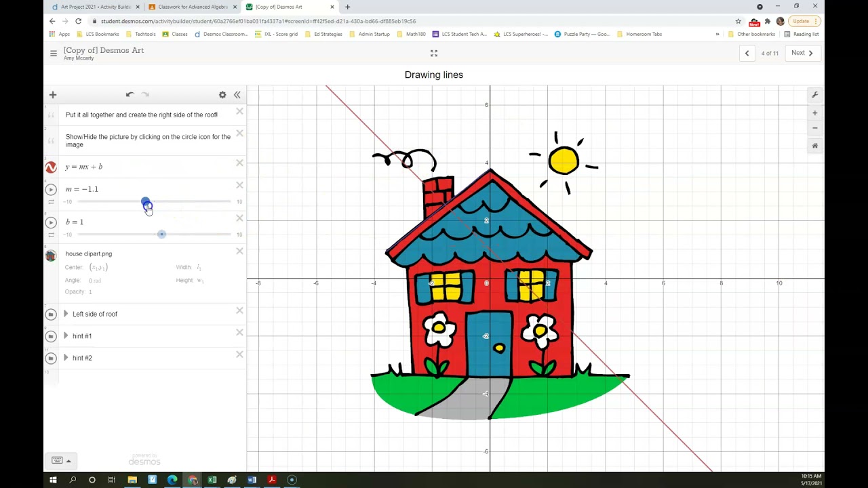Open graph settings wrench icon

(x=815, y=95)
